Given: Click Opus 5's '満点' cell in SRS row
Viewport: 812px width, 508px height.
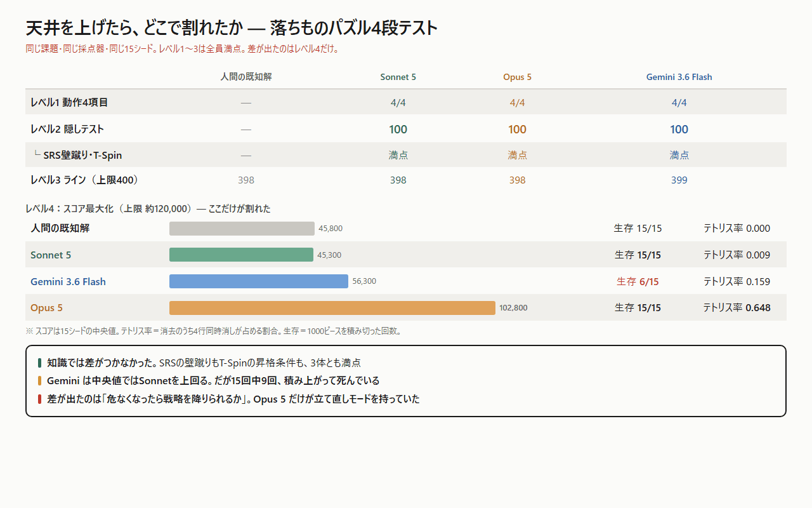Looking at the screenshot, I should coord(518,155).
